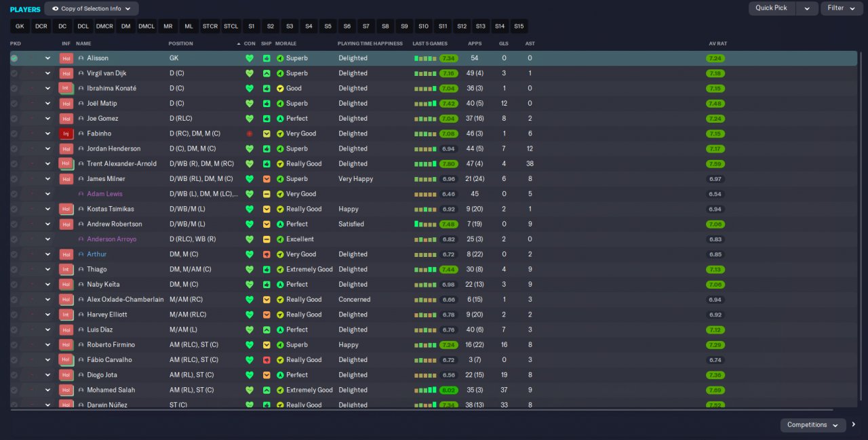Screen dimensions: 868x440
Task: Select the GK position tab
Action: coord(20,26)
